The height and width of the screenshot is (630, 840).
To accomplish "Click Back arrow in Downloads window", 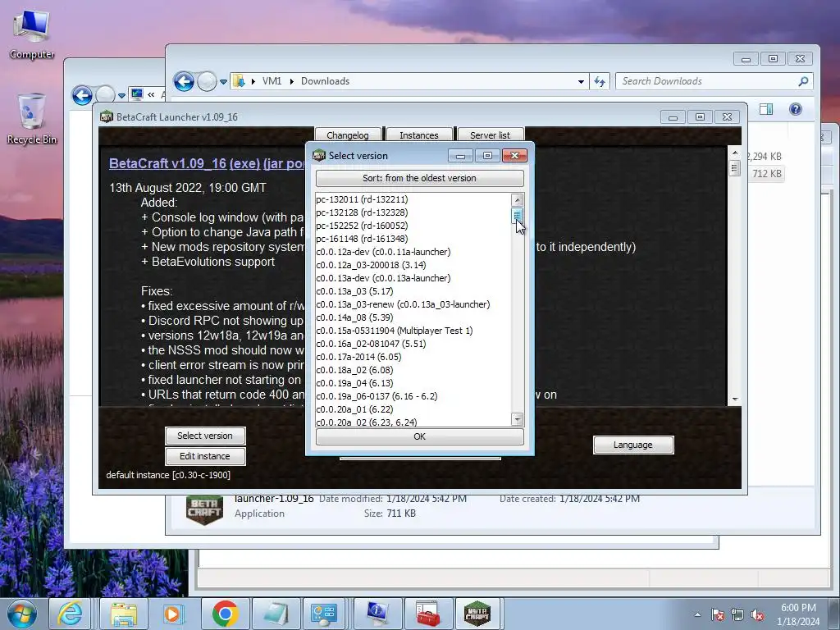I will click(x=184, y=81).
